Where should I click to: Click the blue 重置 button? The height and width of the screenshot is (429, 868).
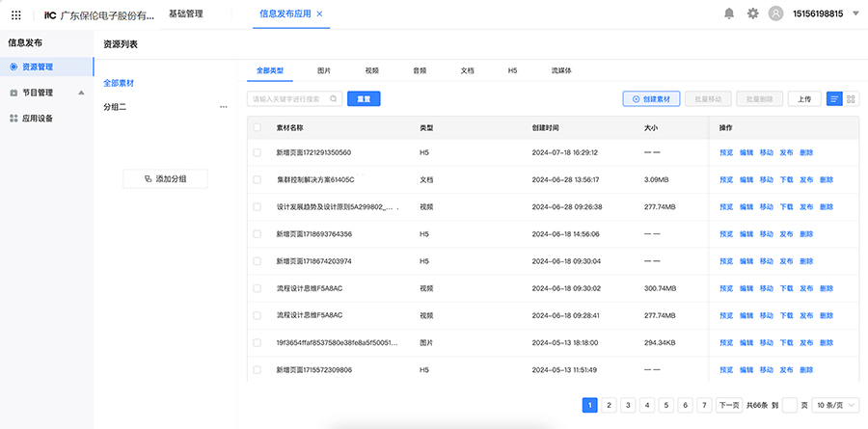pyautogui.click(x=364, y=99)
